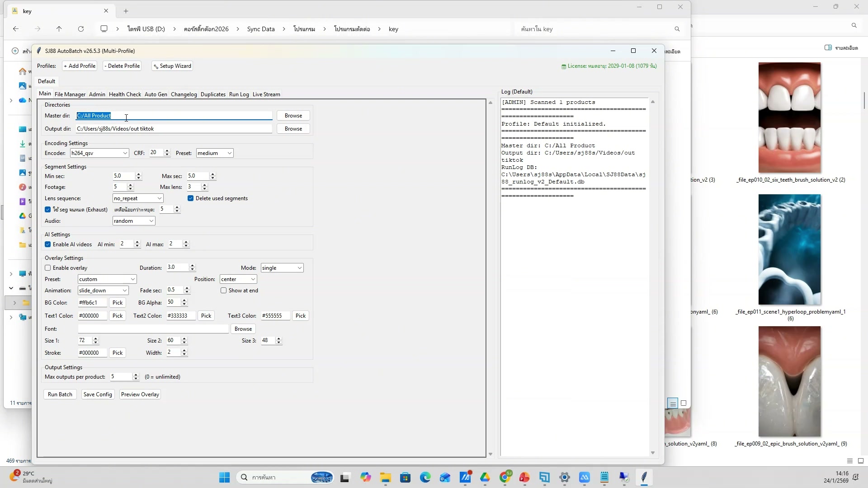Image resolution: width=868 pixels, height=488 pixels.
Task: Expand the Lens sequence no_repeat dropdown
Action: [137, 198]
